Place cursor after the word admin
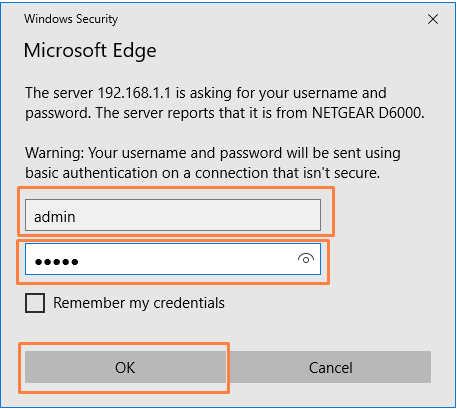 point(77,217)
